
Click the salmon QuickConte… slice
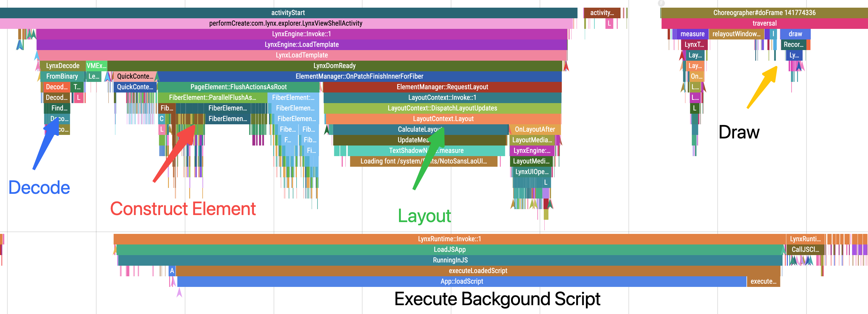click(x=135, y=76)
